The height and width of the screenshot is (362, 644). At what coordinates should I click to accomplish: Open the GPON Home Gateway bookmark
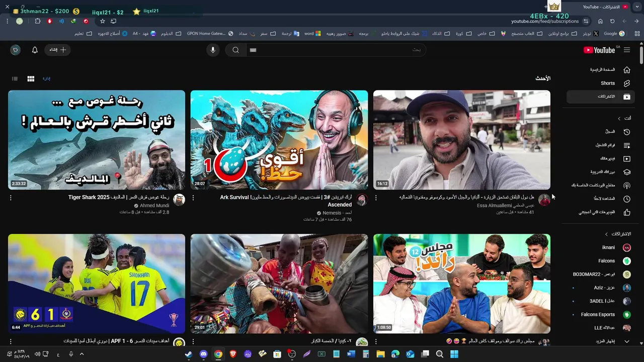(x=210, y=34)
